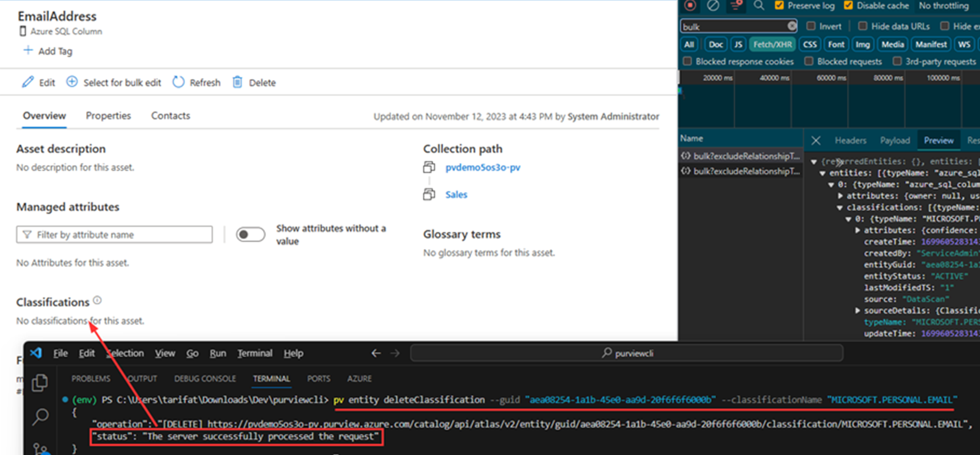Enable the Invert filter checkbox
The height and width of the screenshot is (455, 980).
(x=811, y=26)
